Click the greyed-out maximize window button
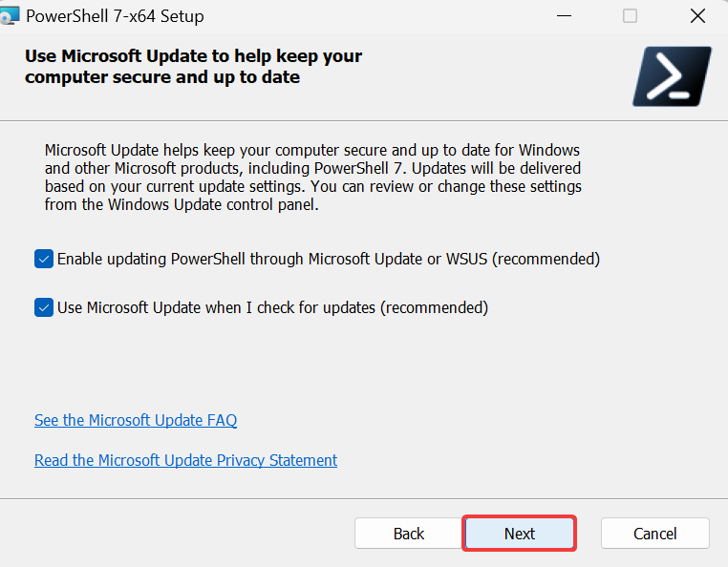728x567 pixels. [x=630, y=16]
